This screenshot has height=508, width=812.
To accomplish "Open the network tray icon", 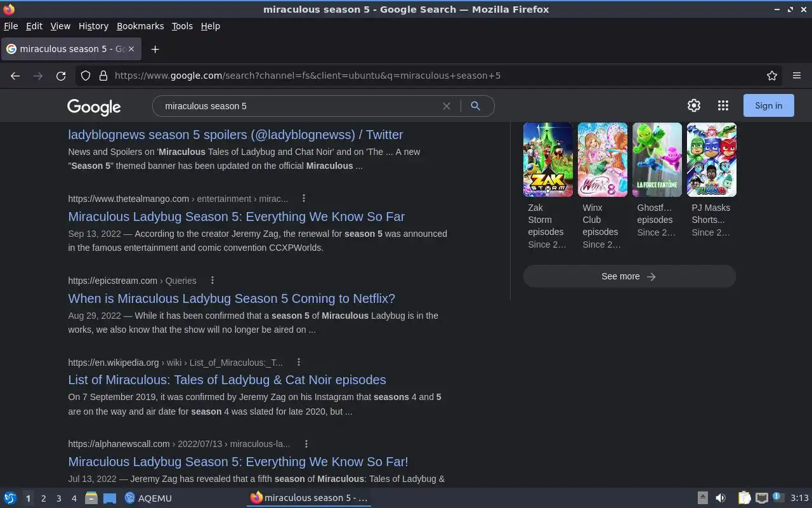I will [x=762, y=498].
